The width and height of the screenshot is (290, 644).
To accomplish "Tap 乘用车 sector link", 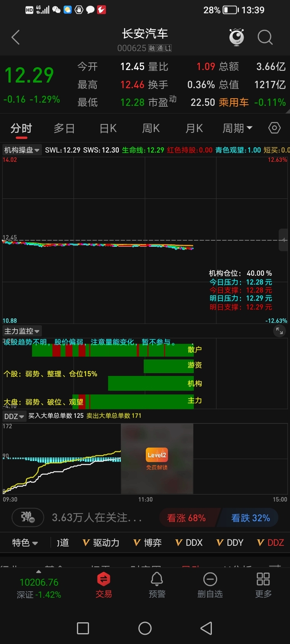I will tap(234, 102).
